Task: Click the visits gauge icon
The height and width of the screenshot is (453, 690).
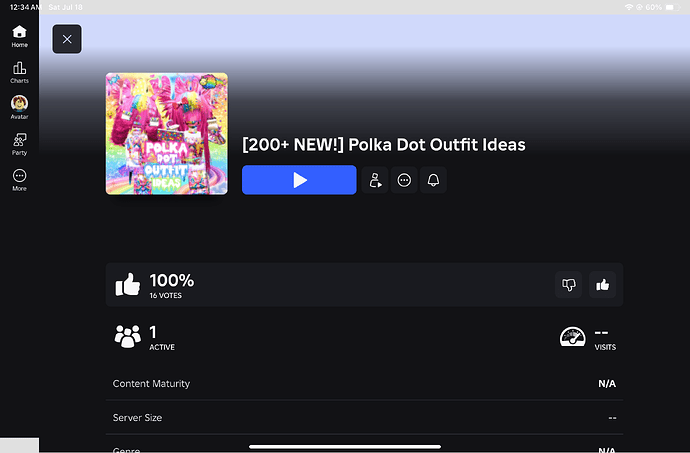Action: click(573, 337)
